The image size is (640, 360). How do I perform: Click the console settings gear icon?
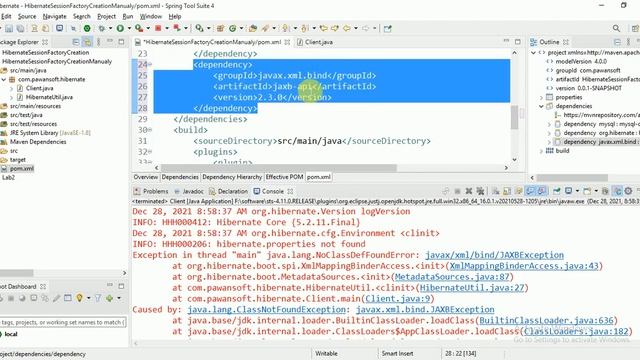[x=629, y=191]
